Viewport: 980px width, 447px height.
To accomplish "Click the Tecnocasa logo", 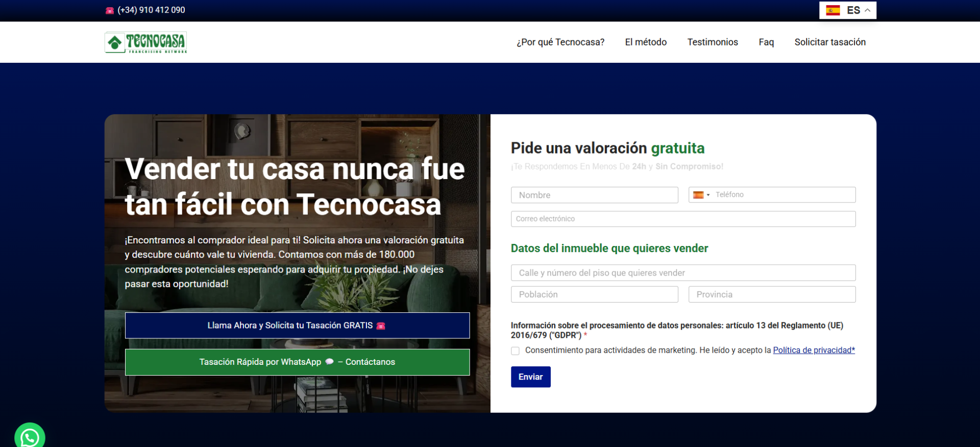I will 146,42.
